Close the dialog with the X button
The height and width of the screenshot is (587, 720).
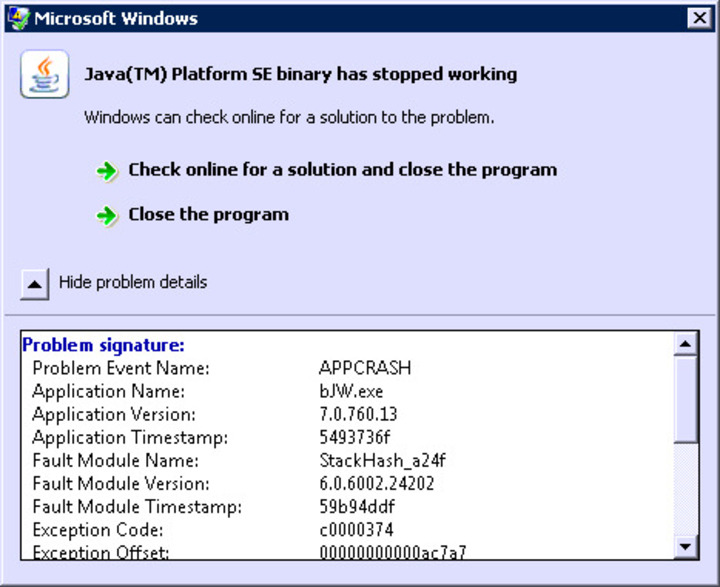[698, 18]
